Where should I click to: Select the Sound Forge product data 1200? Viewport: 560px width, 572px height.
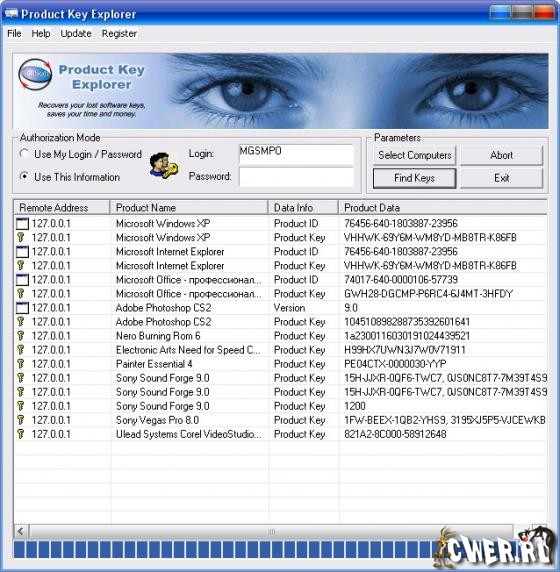(355, 406)
